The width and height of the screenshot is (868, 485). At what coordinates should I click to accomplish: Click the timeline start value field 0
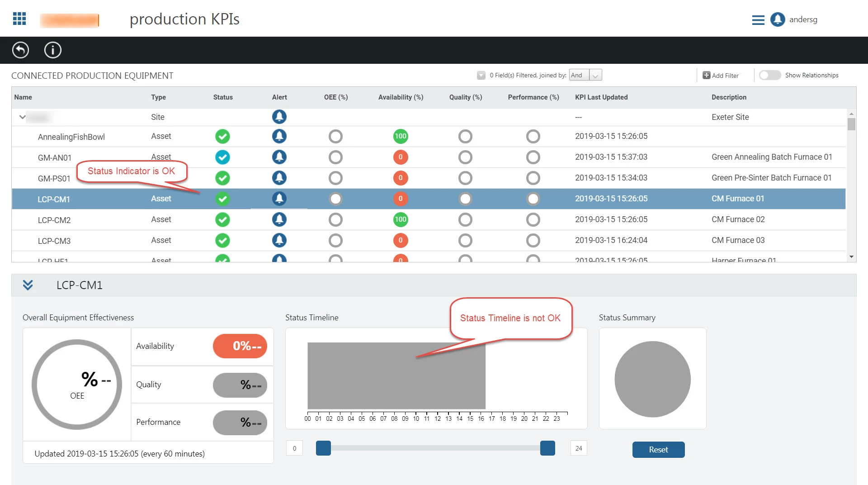point(294,448)
